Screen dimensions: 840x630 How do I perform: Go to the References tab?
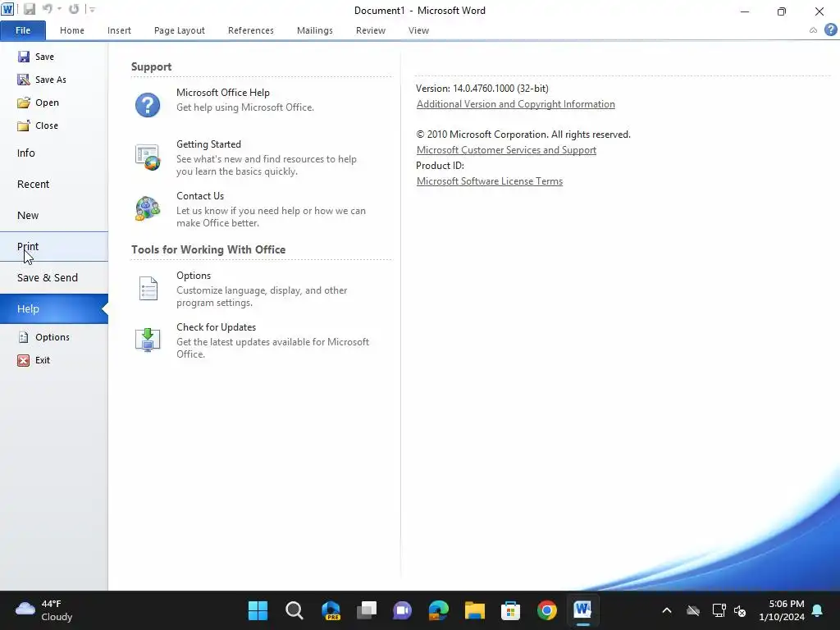(251, 30)
